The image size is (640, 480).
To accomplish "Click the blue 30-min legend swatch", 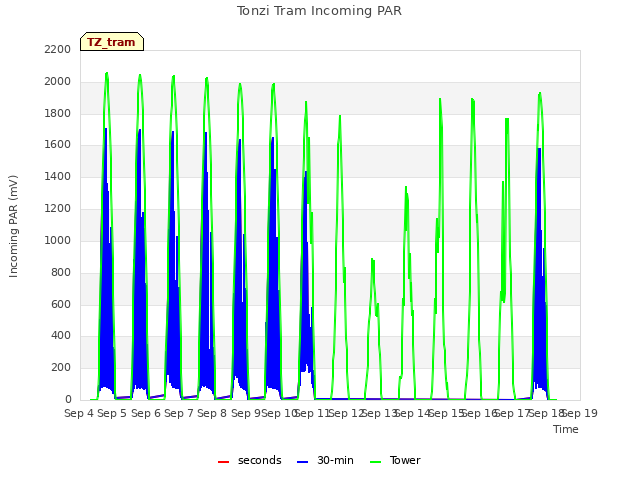I will [302, 462].
